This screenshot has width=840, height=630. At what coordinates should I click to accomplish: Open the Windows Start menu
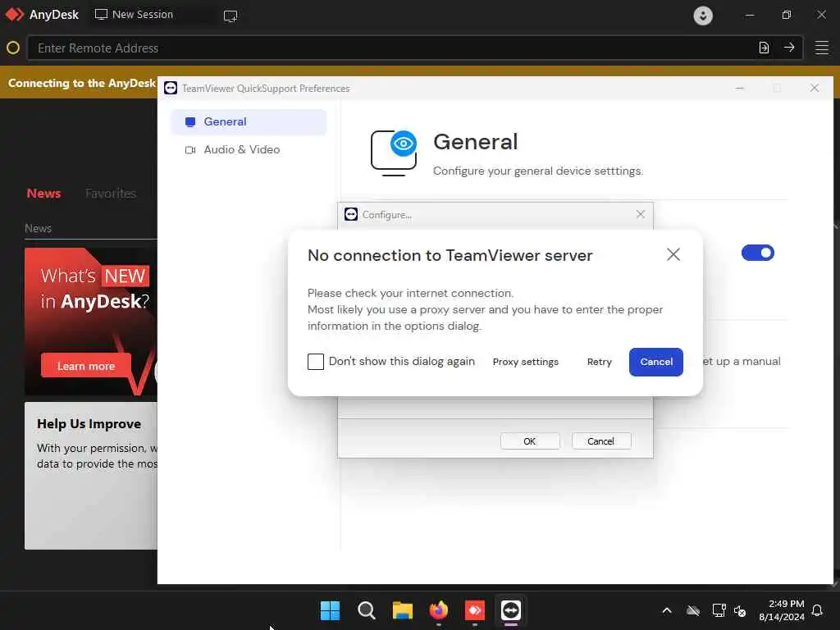coord(330,610)
